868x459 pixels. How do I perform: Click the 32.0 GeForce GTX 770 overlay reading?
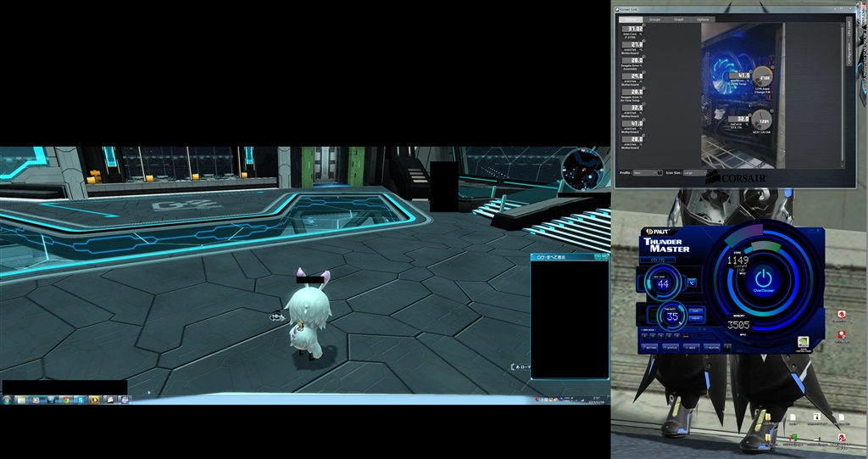click(x=738, y=119)
